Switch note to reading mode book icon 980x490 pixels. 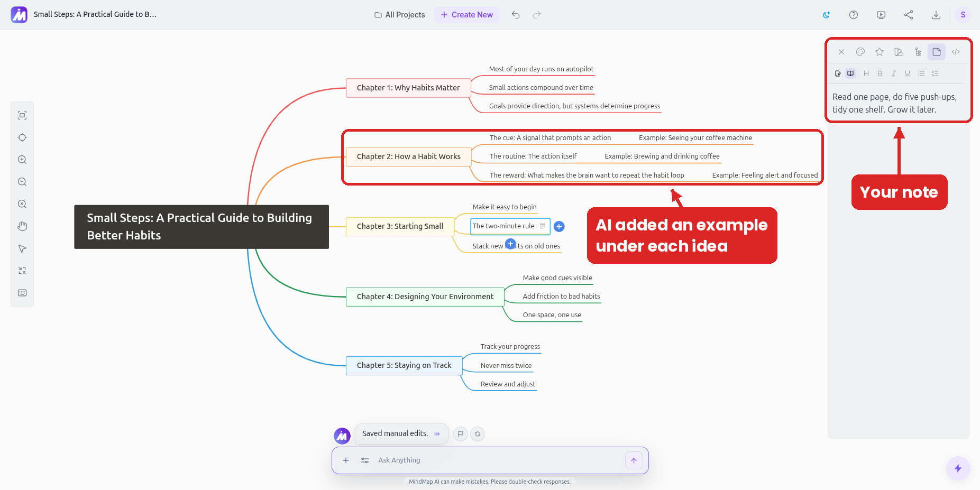(x=850, y=73)
